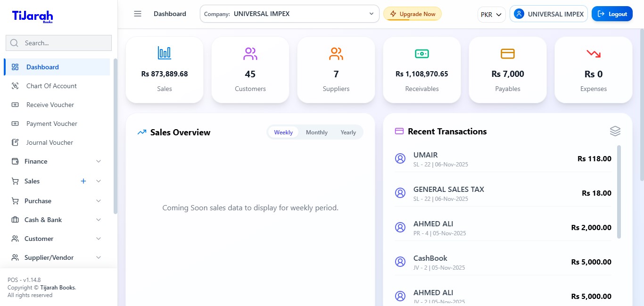
Task: Click the Chart Of Account icon
Action: [15, 86]
